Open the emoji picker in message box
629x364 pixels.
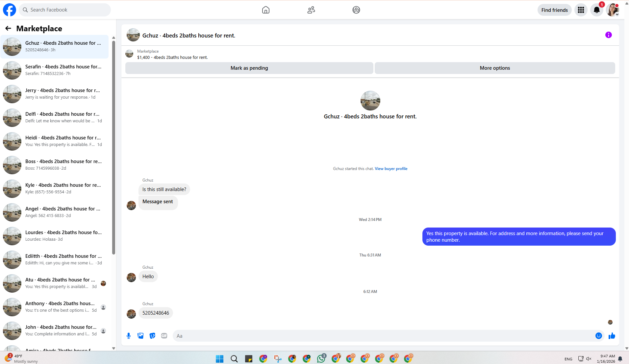[x=599, y=336]
